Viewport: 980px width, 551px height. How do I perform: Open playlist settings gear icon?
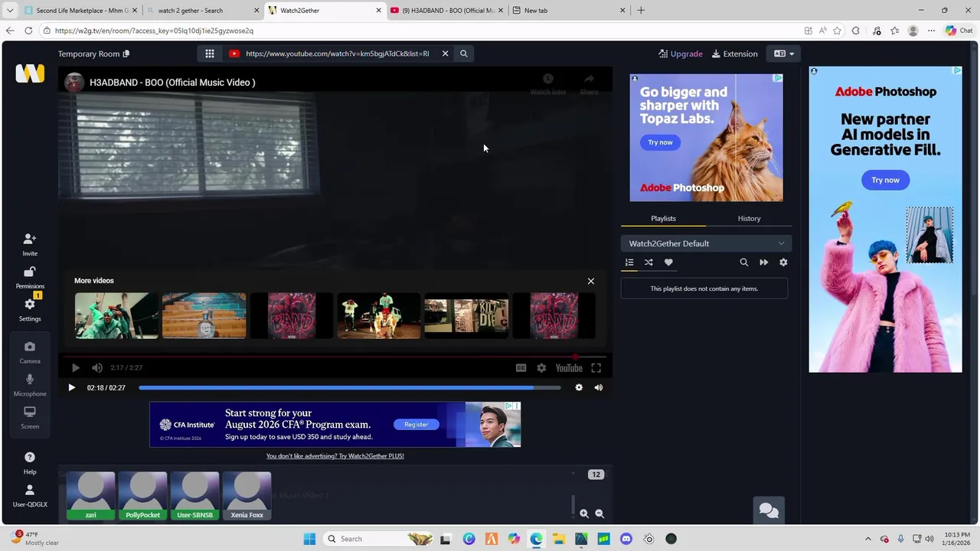(783, 262)
